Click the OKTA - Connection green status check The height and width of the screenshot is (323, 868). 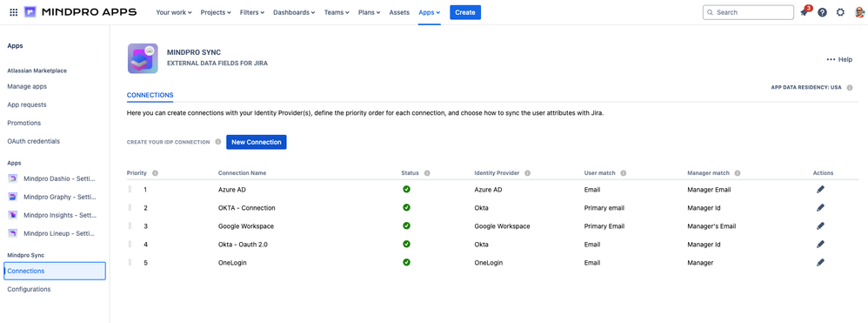pos(406,207)
